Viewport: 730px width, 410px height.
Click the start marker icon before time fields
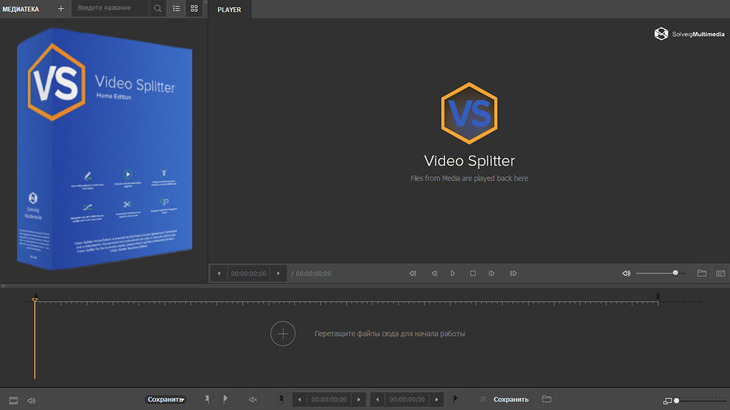click(281, 399)
